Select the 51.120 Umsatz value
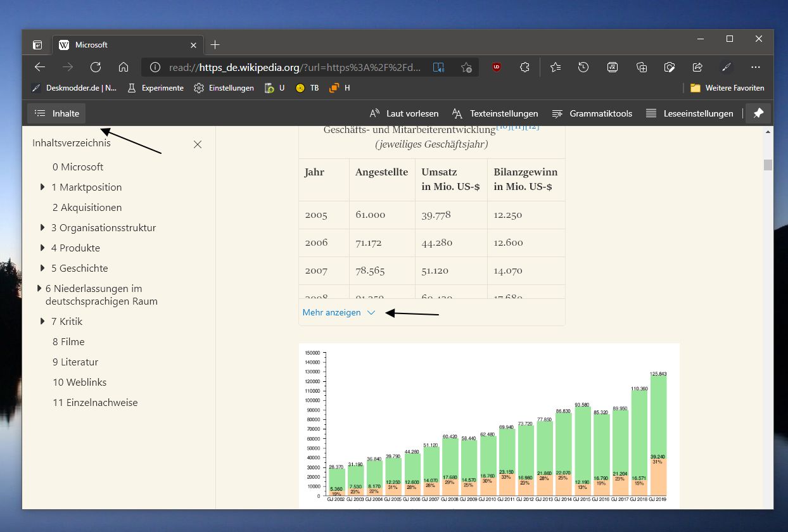Viewport: 788px width, 532px height. (x=435, y=270)
